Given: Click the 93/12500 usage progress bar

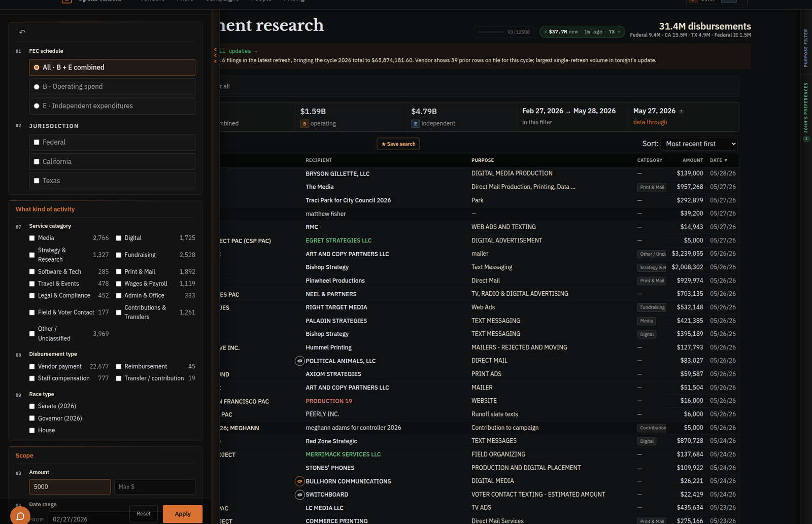Looking at the screenshot, I should tap(491, 32).
